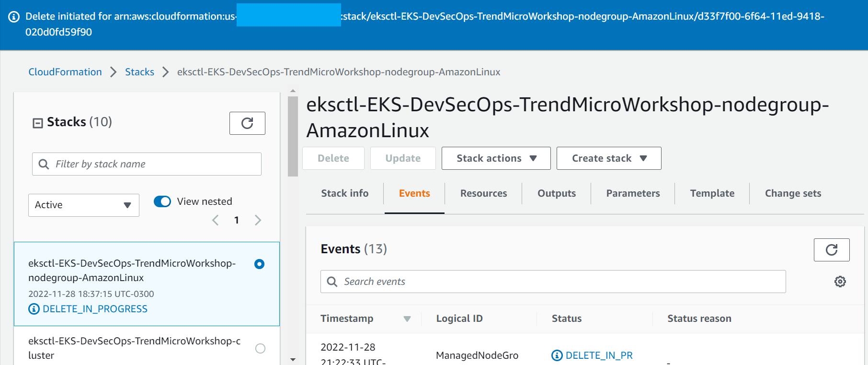Open the Active status filter dropdown
The width and height of the screenshot is (868, 365).
[x=84, y=205]
